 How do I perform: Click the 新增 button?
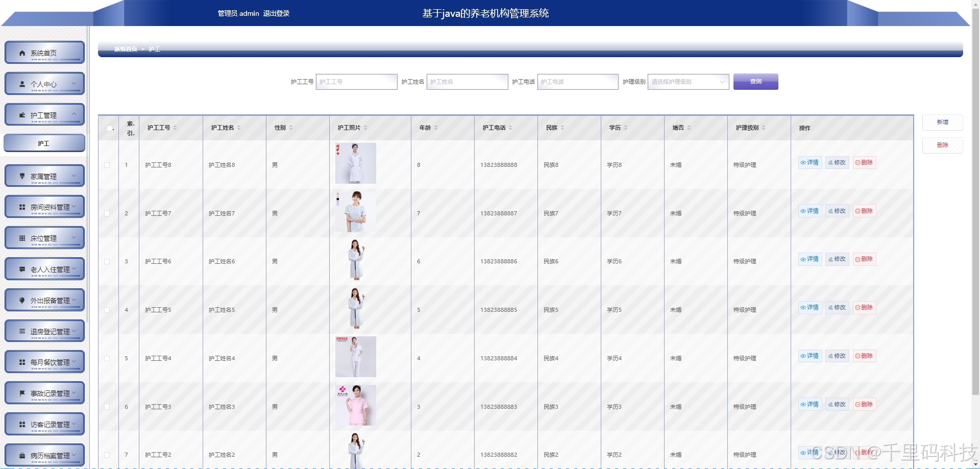[x=942, y=122]
